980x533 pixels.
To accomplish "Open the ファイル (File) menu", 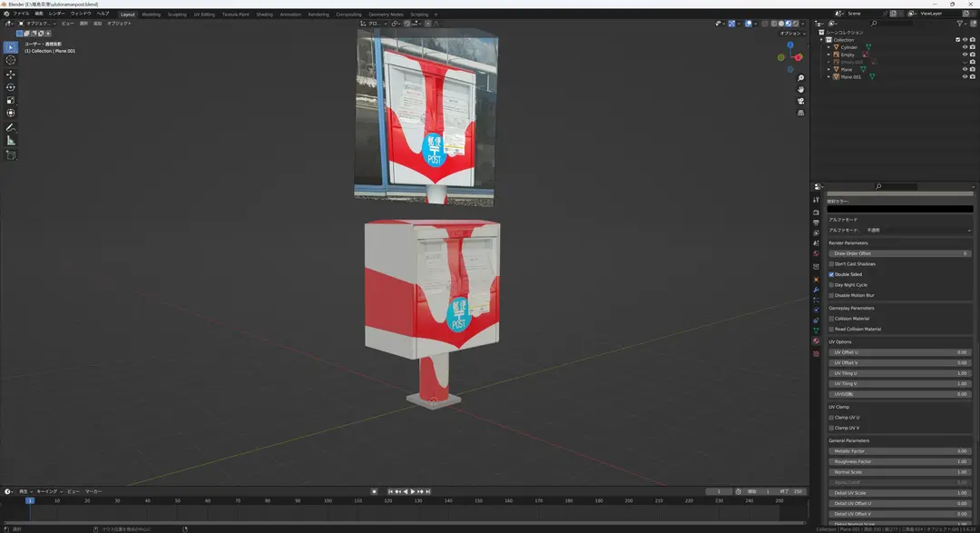I will coord(21,13).
